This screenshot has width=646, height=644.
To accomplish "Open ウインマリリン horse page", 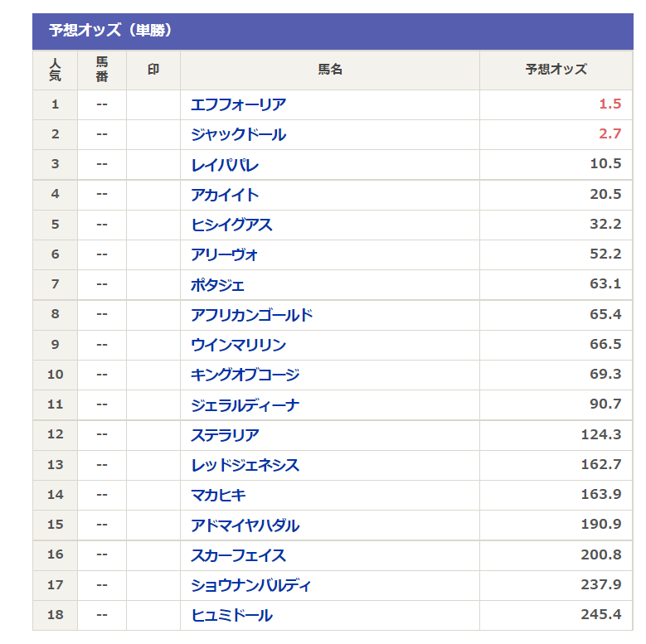I will 238,345.
